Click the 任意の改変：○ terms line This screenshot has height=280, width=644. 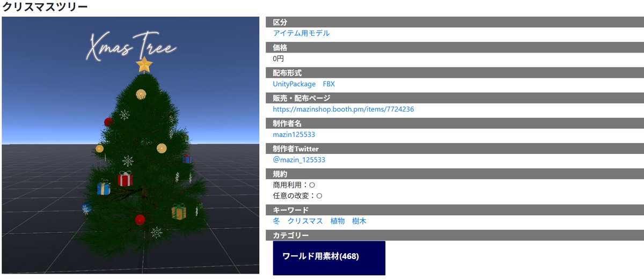click(297, 196)
